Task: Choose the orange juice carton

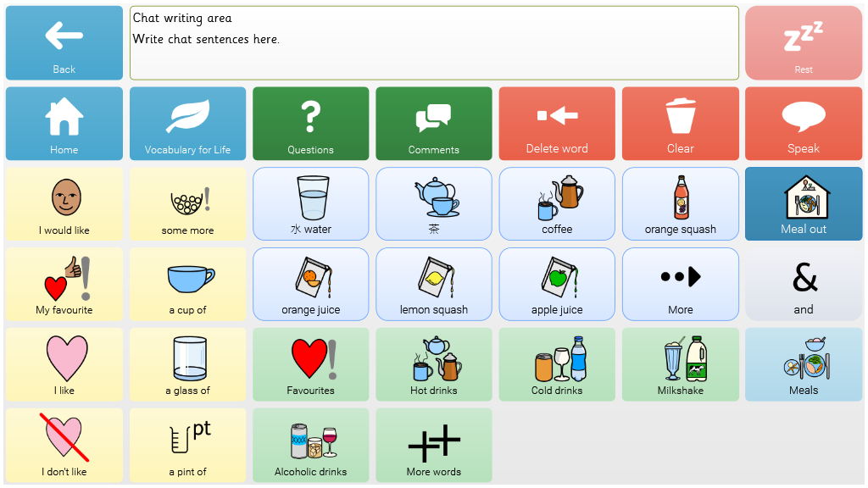Action: [310, 284]
